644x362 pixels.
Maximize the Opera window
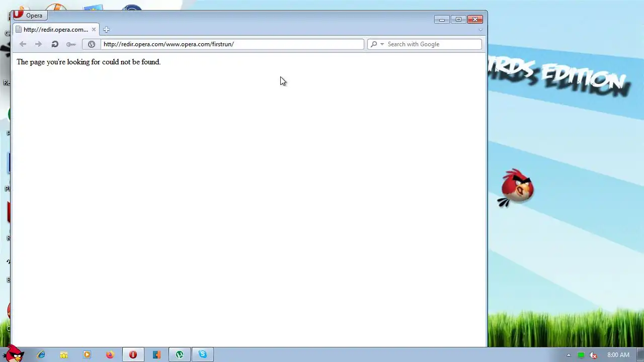(x=458, y=20)
